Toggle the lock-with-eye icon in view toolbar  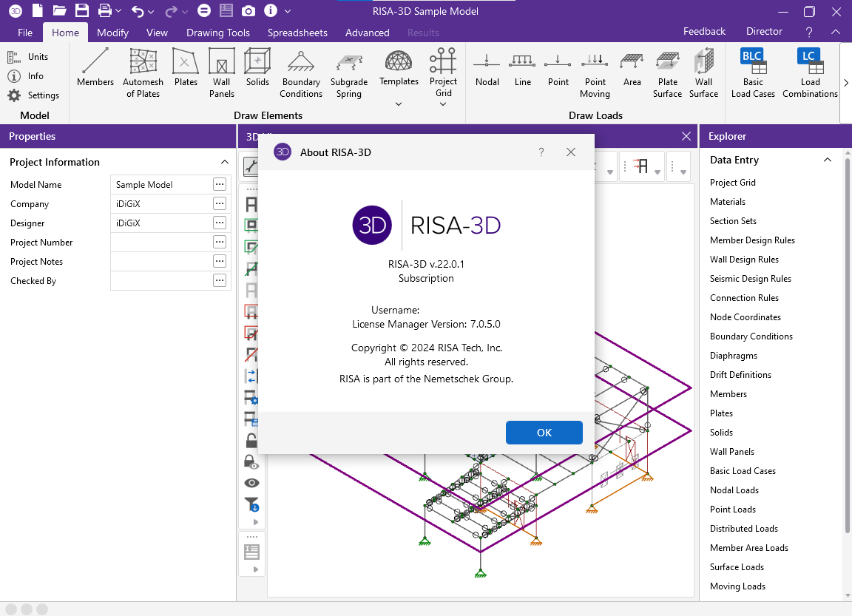[251, 461]
